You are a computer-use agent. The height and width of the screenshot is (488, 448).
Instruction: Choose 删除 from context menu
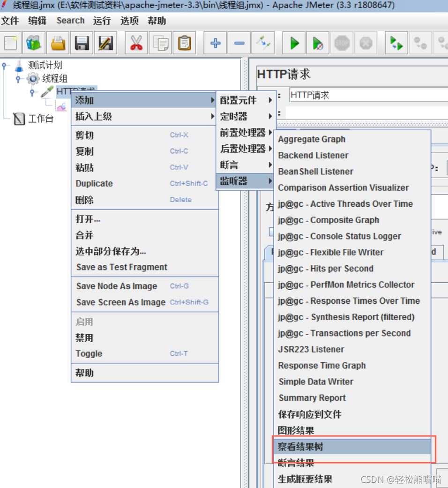click(144, 200)
